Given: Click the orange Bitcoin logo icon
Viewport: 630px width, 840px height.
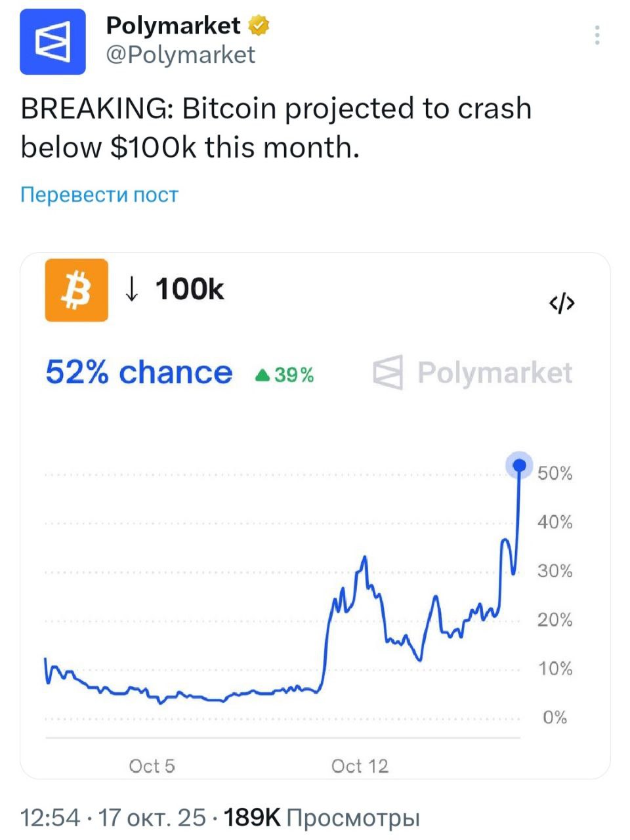Looking at the screenshot, I should (x=76, y=290).
